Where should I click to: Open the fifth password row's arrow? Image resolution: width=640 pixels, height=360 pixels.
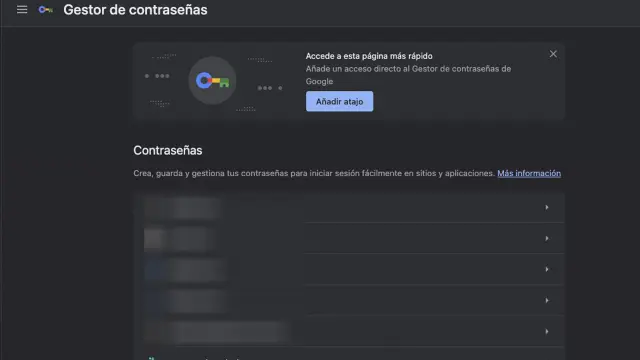pos(547,331)
